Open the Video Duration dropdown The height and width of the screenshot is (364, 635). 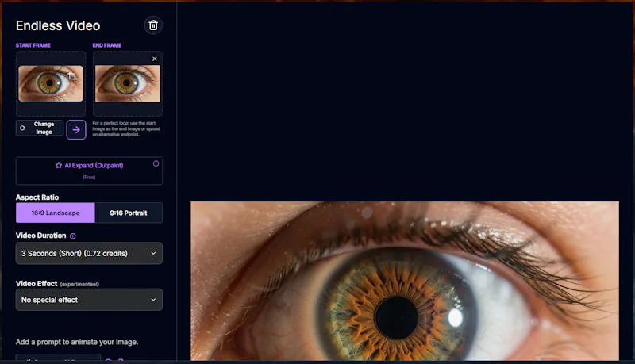coord(89,253)
